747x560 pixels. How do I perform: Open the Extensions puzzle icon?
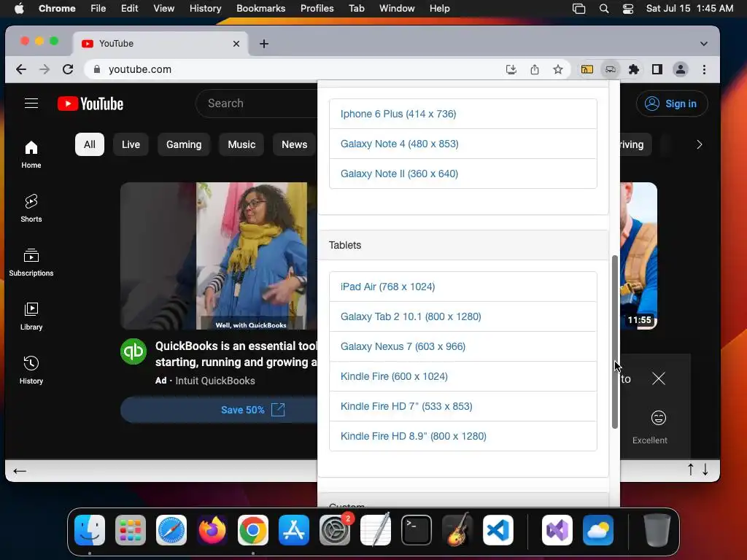634,69
